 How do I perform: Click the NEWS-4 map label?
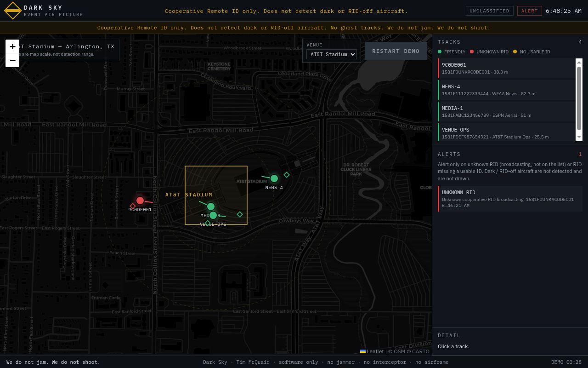coord(274,188)
